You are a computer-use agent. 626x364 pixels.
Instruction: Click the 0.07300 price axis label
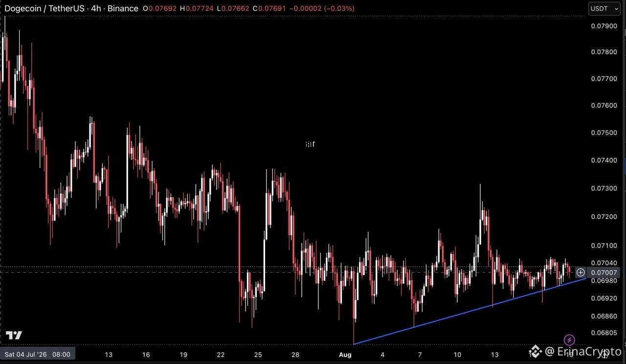click(604, 189)
